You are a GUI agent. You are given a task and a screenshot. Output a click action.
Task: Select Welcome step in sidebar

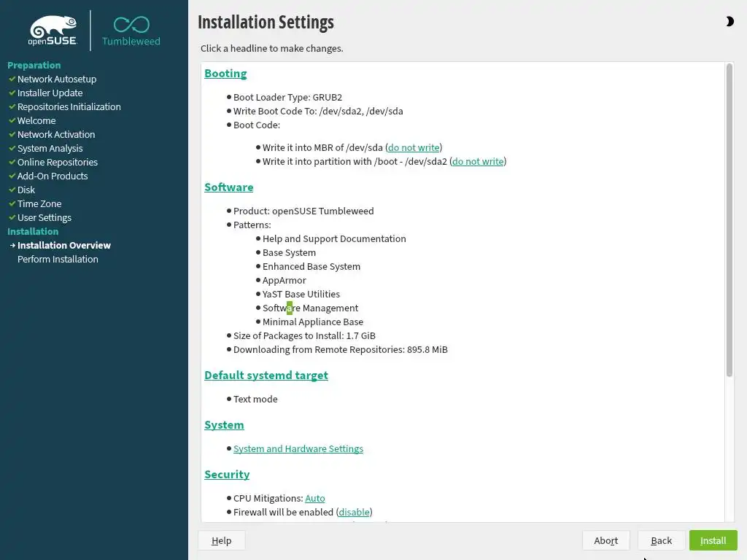(x=36, y=120)
